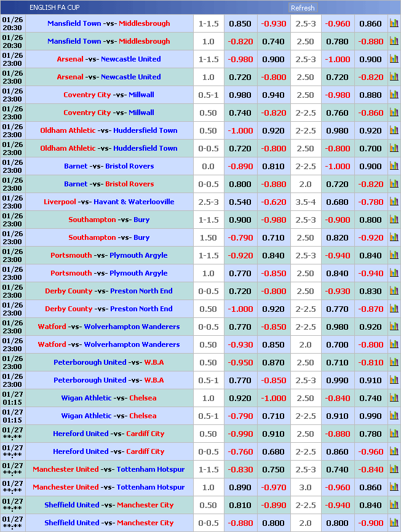Select the 0.870 odds in Peterborough United row
Screen dimensions: 401x532
(273, 362)
